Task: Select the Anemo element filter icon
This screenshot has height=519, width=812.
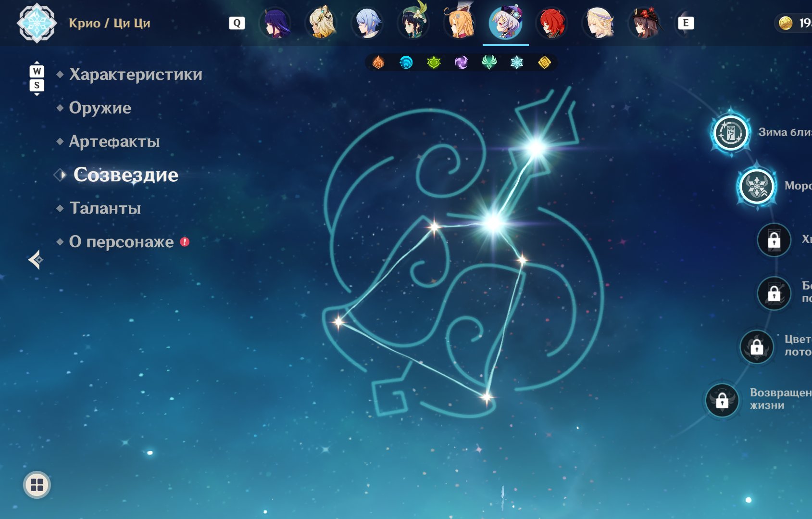Action: 489,63
